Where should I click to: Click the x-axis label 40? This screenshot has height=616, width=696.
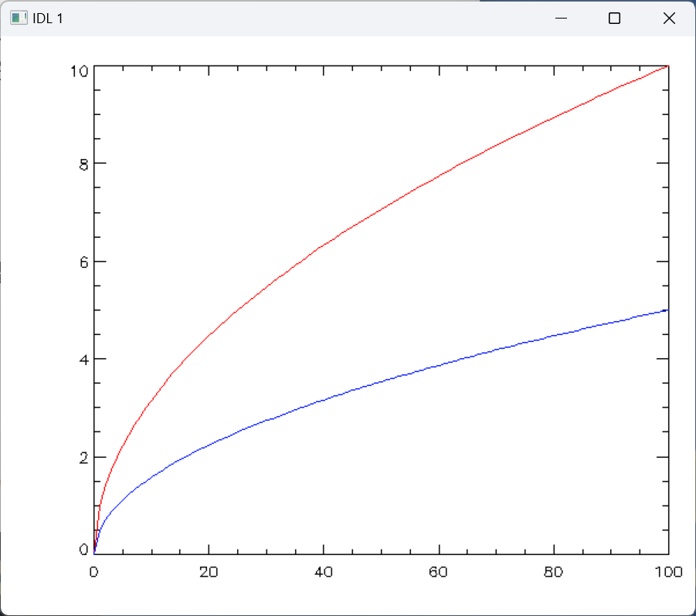pyautogui.click(x=324, y=572)
